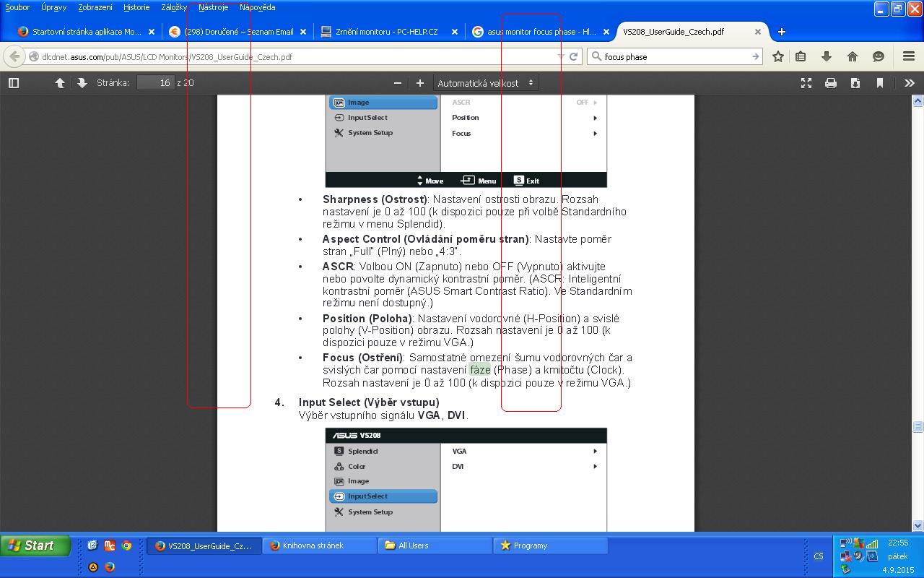Download the PDF file from the viewer toolbar
Image resolution: width=924 pixels, height=578 pixels.
[855, 83]
